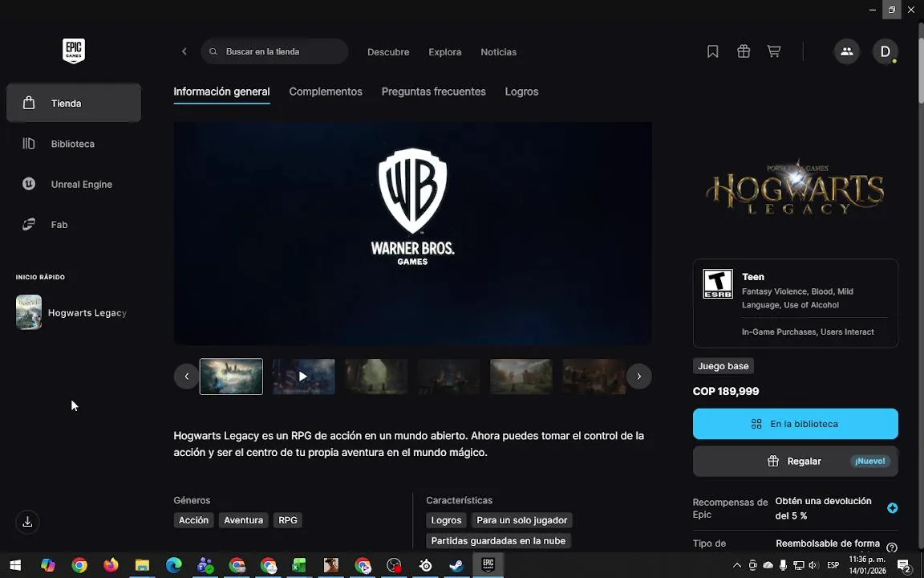Select the Información general tab
Image resolution: width=924 pixels, height=578 pixels.
221,92
